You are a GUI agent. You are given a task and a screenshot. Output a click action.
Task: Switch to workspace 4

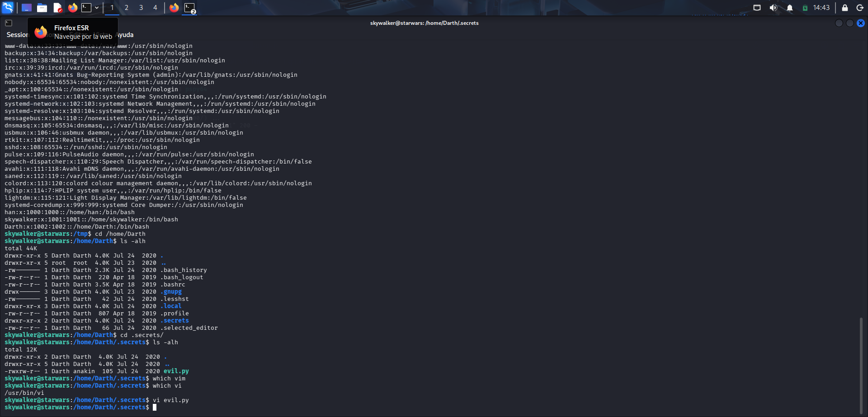(x=155, y=8)
